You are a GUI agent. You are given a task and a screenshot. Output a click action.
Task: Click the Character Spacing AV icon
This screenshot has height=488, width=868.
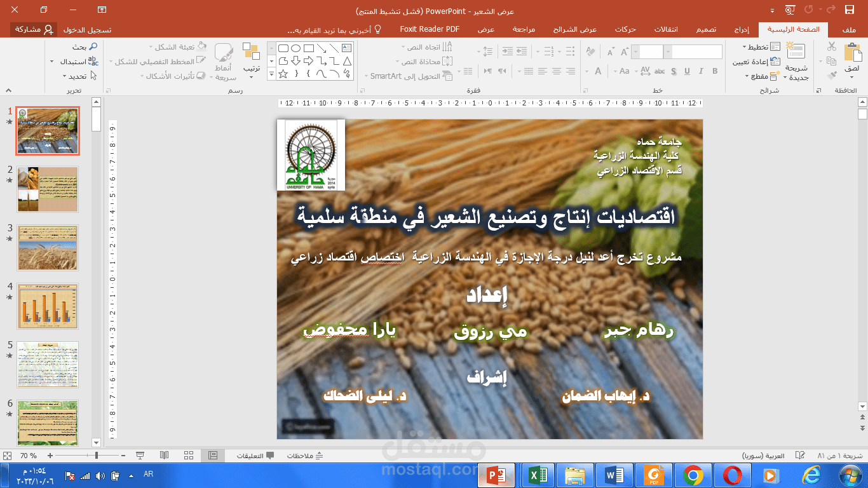tap(645, 71)
